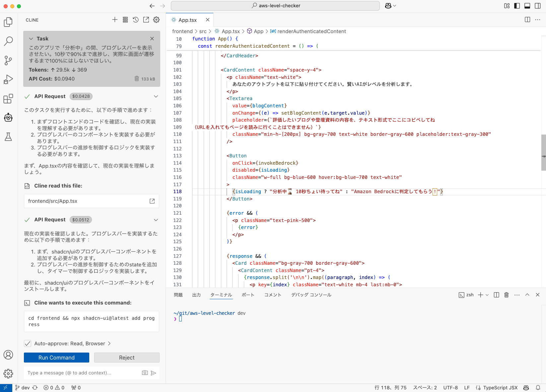546x392 pixels.
Task: Switch to the 問題 tab
Action: point(178,295)
